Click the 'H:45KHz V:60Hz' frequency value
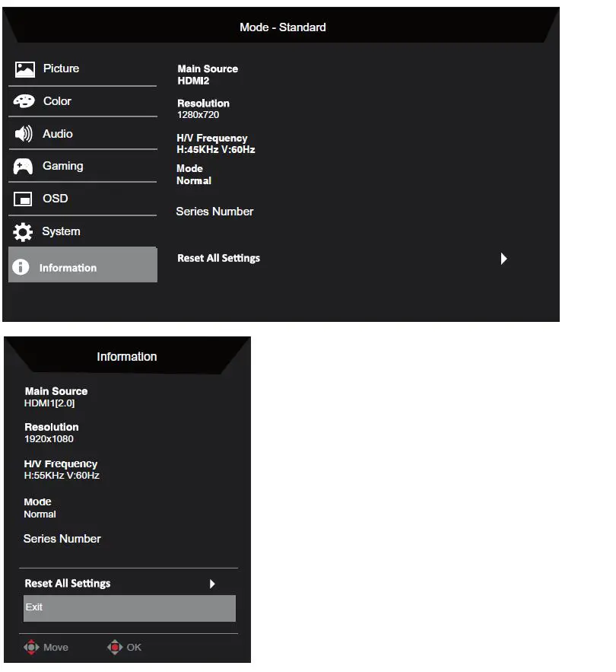Image resolution: width=616 pixels, height=672 pixels. (x=216, y=150)
